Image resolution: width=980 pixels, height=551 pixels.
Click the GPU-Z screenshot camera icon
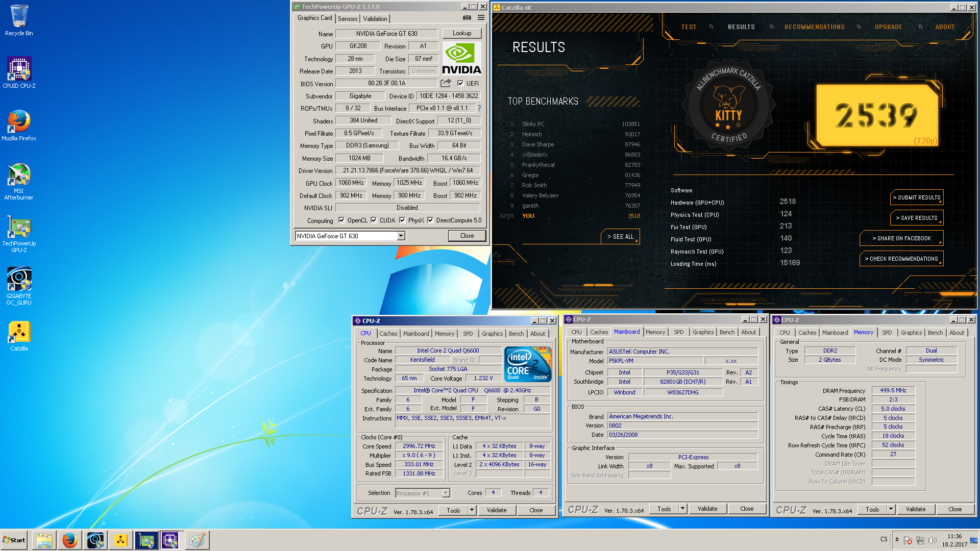click(467, 18)
